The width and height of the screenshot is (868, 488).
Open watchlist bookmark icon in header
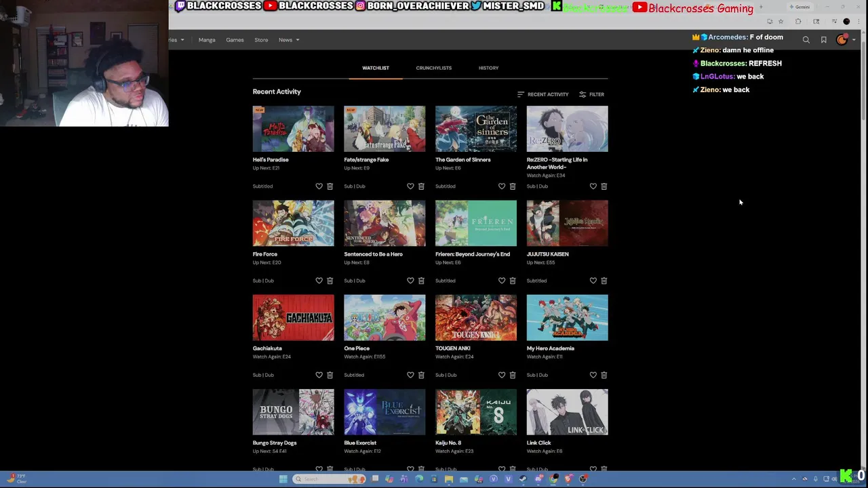(824, 40)
